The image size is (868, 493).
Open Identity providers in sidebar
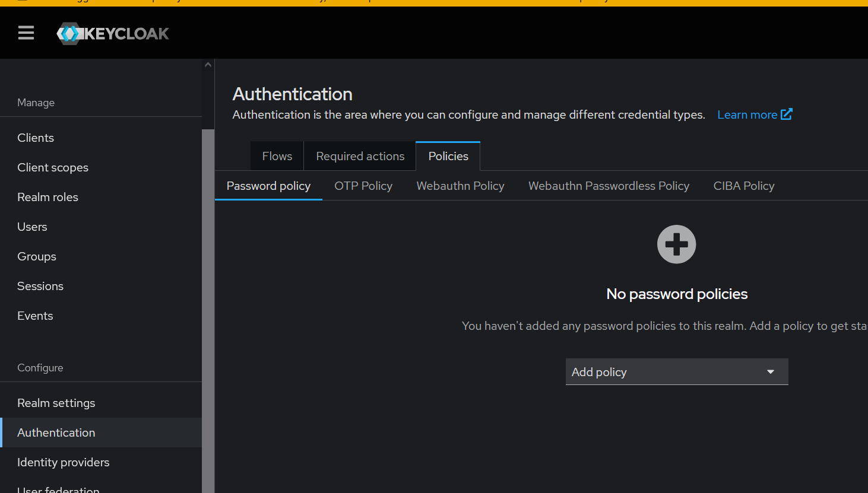(101, 462)
